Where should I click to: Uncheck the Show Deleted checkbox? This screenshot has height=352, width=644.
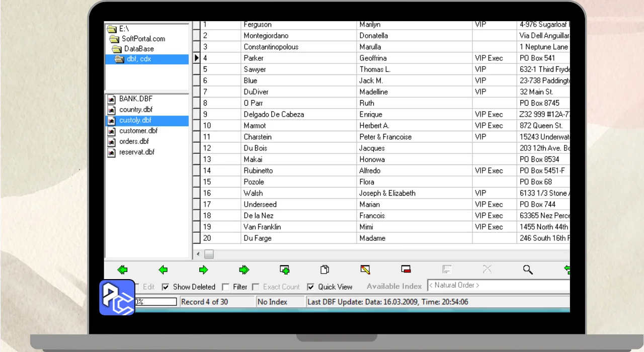pos(166,287)
